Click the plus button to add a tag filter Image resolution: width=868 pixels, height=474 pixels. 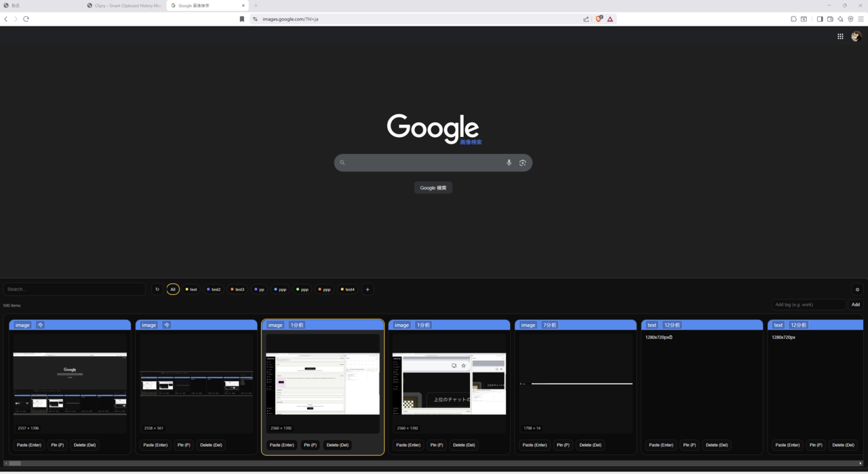[368, 290]
